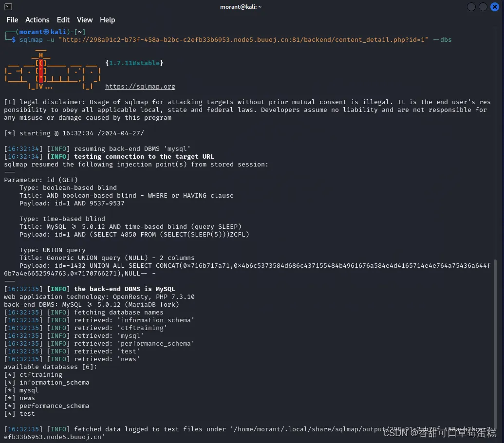Viewport: 504px width, 443px height.
Task: Click 'Title: Generic UNION query (NULL) - 2 columns'
Action: pyautogui.click(x=107, y=258)
